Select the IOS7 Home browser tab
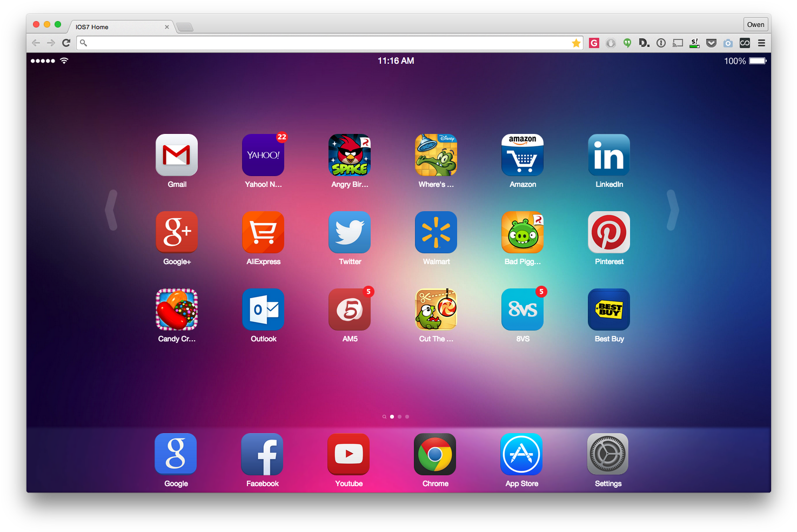The width and height of the screenshot is (797, 532). click(x=116, y=27)
